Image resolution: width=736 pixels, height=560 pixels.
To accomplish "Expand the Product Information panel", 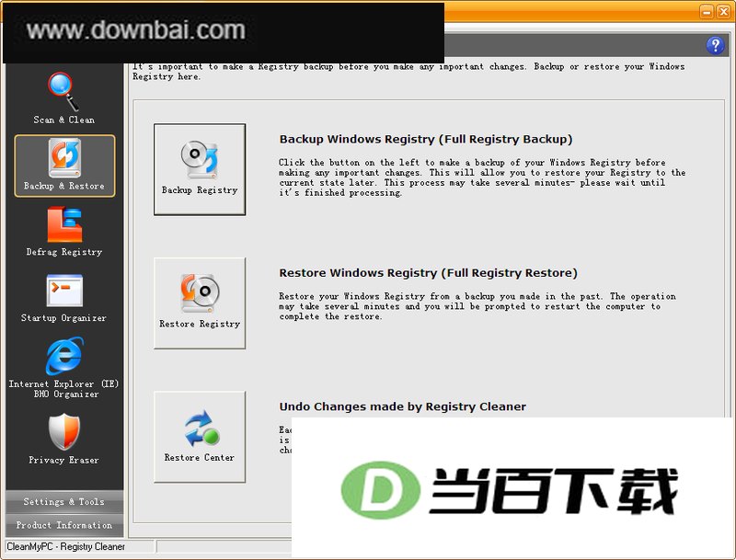I will pos(64,525).
